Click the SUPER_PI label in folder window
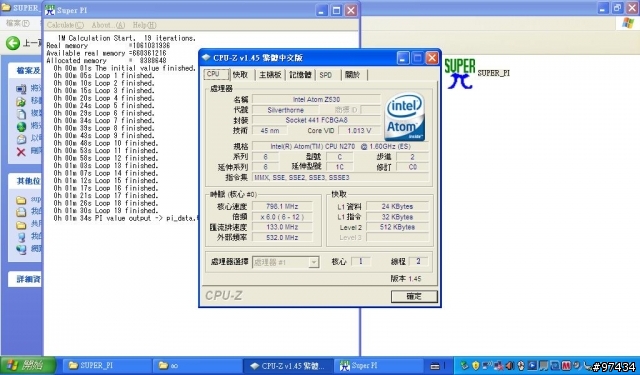Screen dimensions: 640x375 tap(493, 73)
